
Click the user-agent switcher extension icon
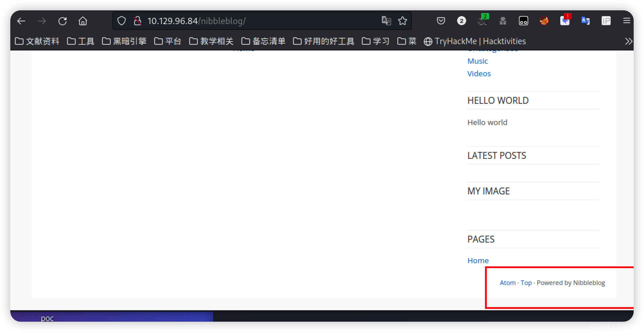pyautogui.click(x=503, y=21)
